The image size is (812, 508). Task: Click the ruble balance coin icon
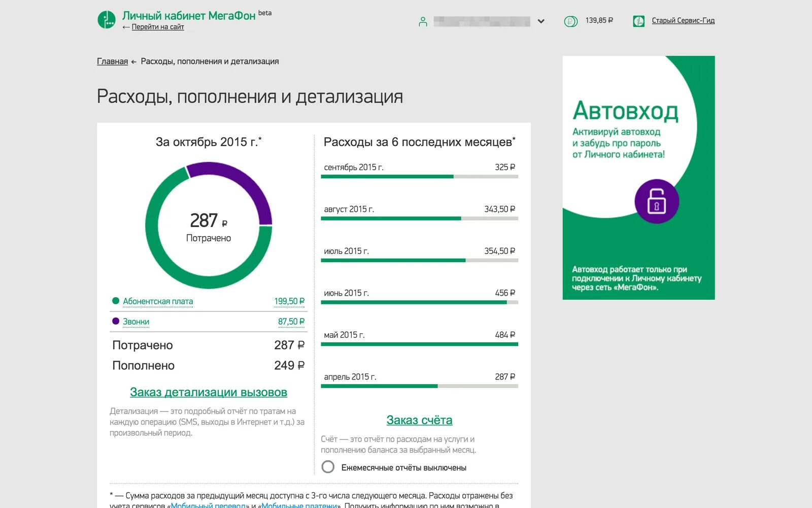pos(571,21)
